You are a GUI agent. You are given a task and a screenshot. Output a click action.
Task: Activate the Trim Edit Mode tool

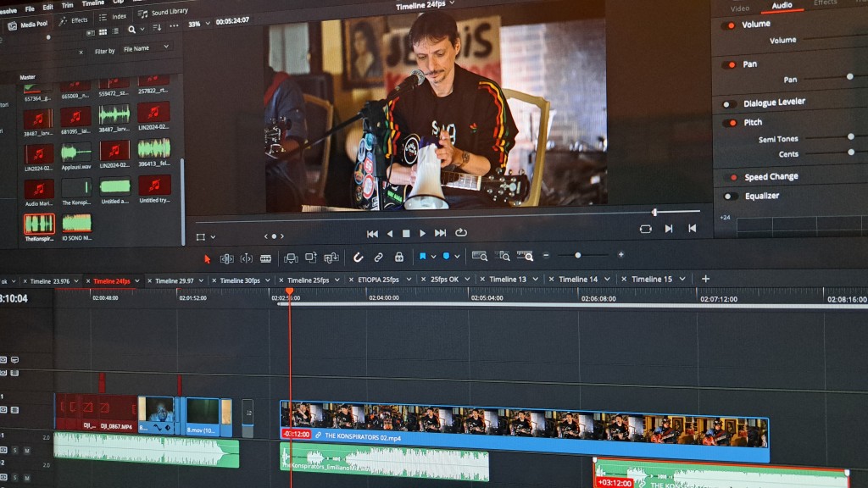tap(226, 258)
